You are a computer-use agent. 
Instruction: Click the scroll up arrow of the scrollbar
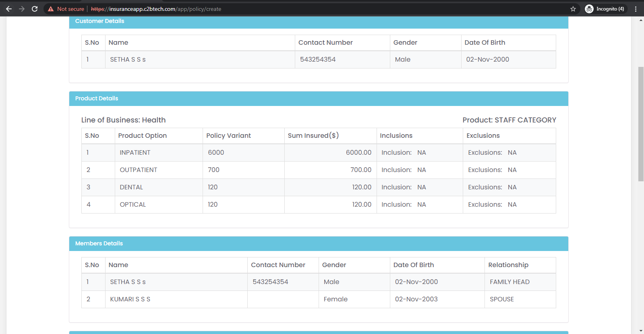[641, 20]
